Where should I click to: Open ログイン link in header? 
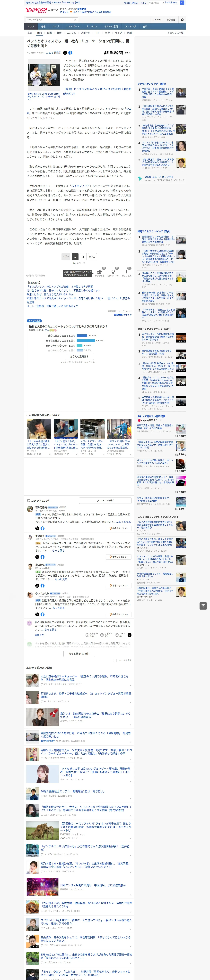[x=64, y=12]
